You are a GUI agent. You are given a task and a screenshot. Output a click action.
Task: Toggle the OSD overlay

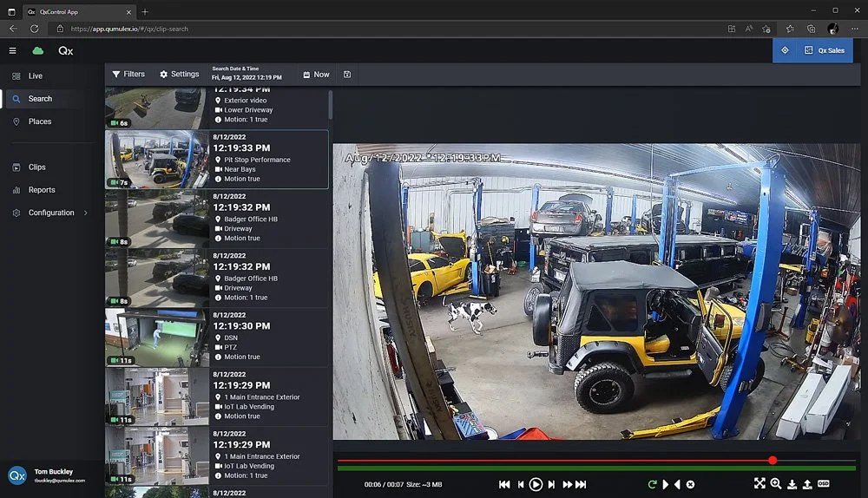(824, 483)
